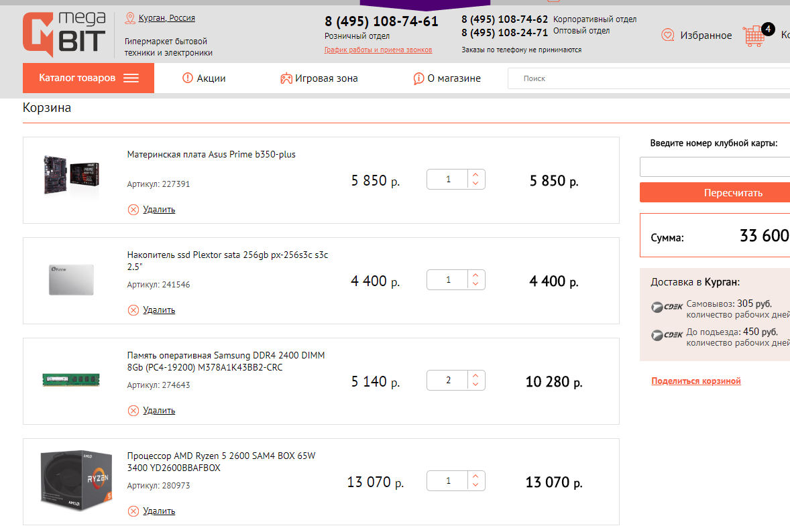Viewport: 790px width, 532px height.
Task: Decrease quantity of AMD Ryzen 5 2600
Action: point(475,486)
